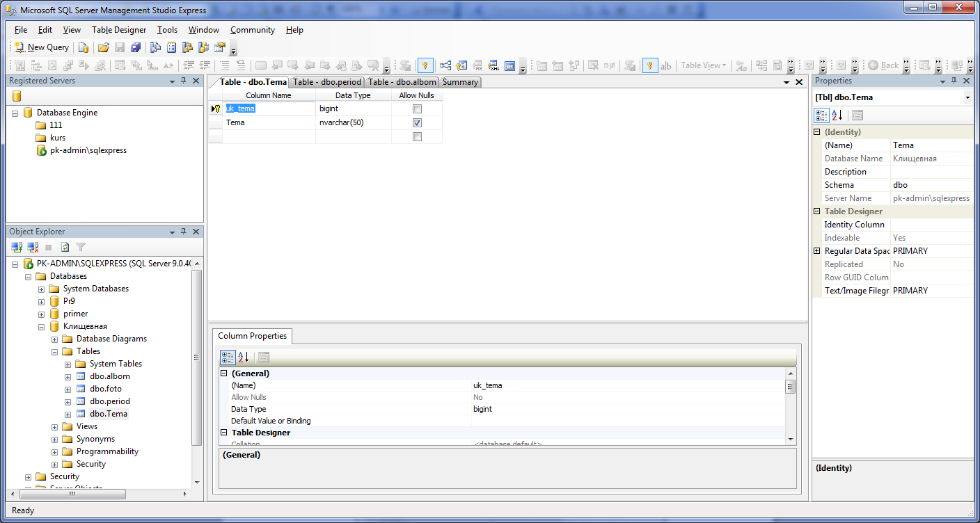Expand Regular Data Space property
This screenshot has width=980, height=523.
point(817,251)
